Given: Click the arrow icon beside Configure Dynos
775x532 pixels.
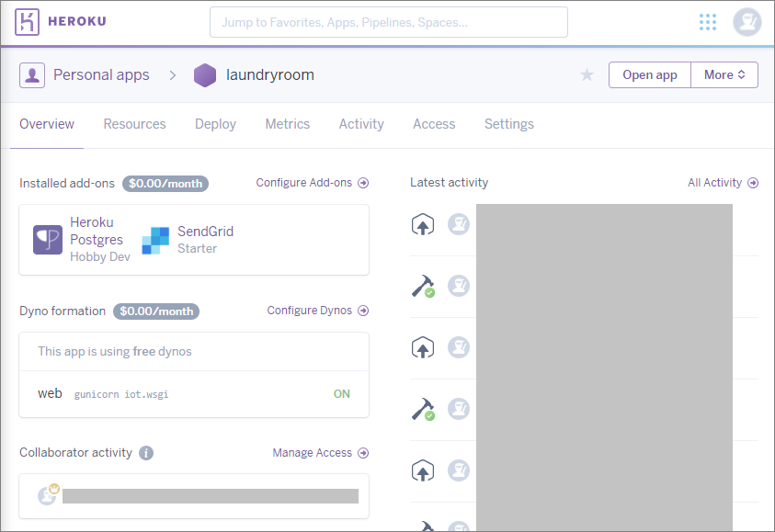Looking at the screenshot, I should point(363,311).
